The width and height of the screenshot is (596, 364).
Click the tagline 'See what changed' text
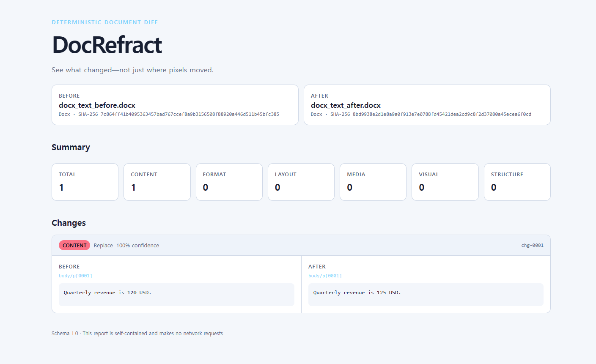132,70
